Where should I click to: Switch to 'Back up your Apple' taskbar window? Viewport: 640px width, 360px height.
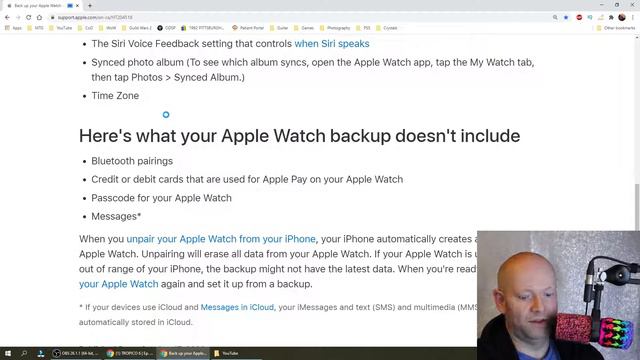pos(183,353)
